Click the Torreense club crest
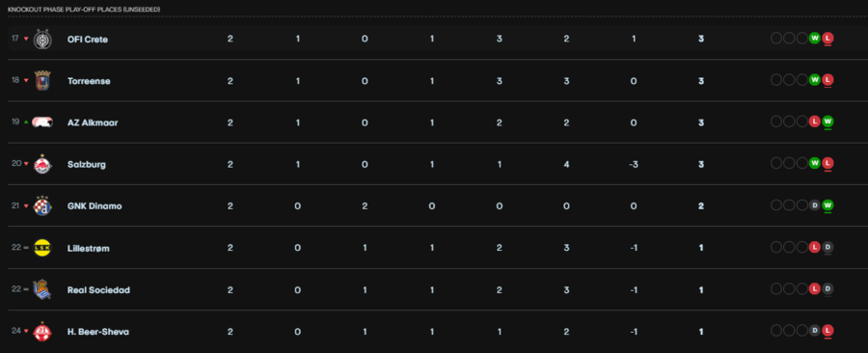Image resolution: width=868 pixels, height=353 pixels. pyautogui.click(x=42, y=81)
